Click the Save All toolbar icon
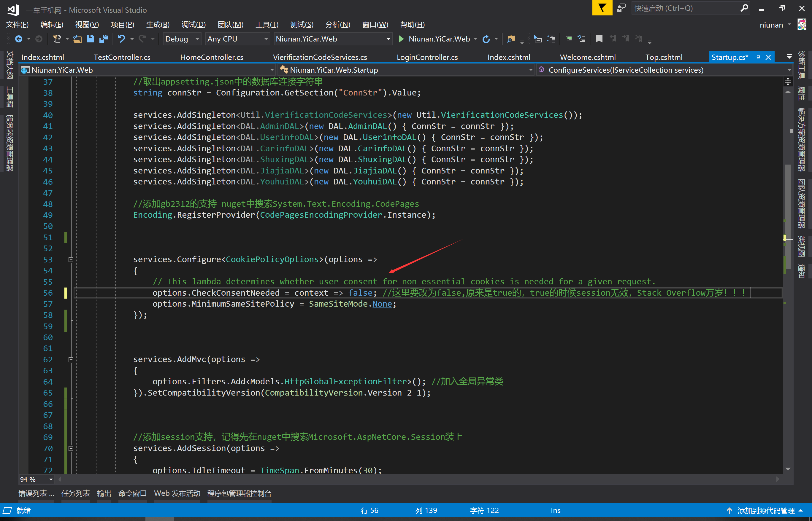 (x=104, y=39)
